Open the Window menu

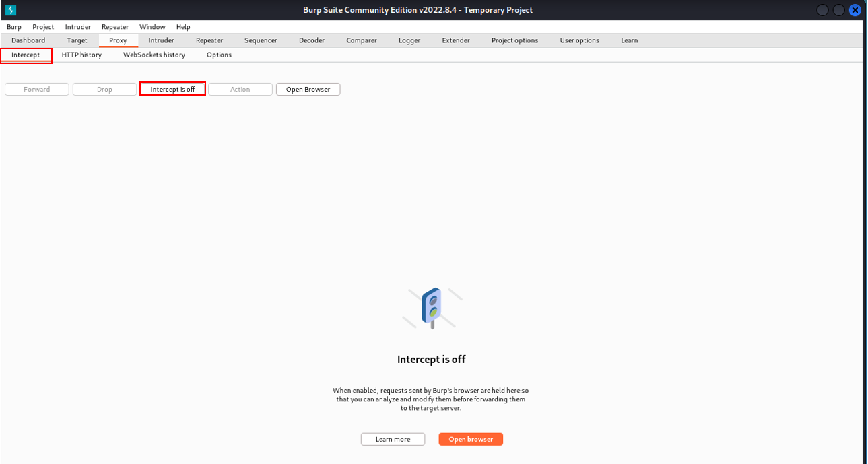(x=152, y=27)
